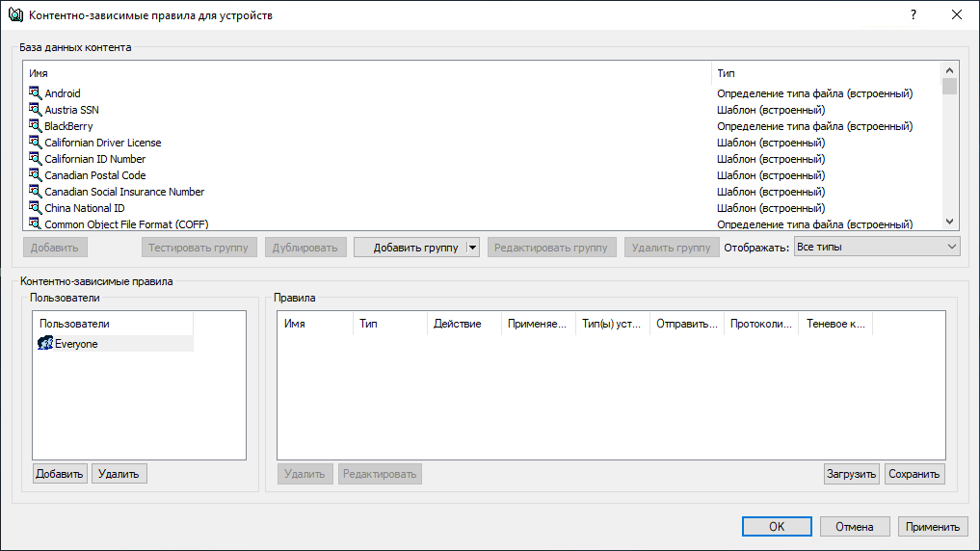Click the Пользователи column header
The width and height of the screenshot is (980, 551).
113,324
